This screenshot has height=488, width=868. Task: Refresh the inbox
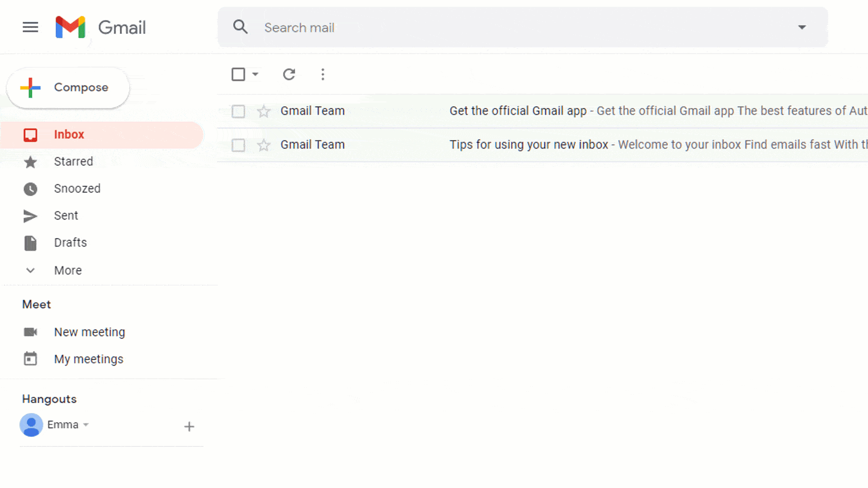289,74
